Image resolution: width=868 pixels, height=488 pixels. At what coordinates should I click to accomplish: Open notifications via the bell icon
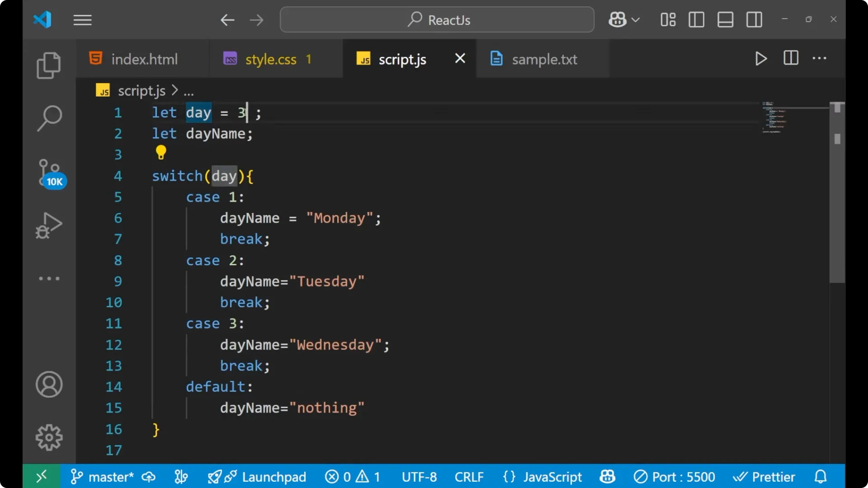(x=820, y=476)
